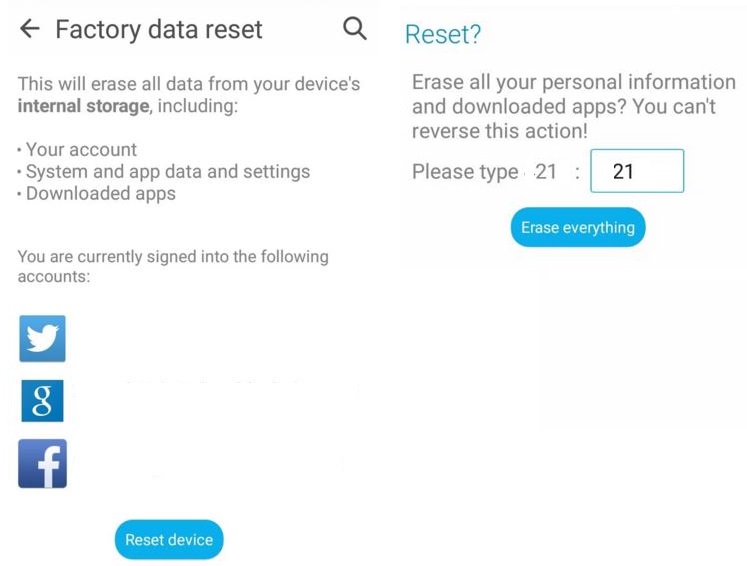The width and height of the screenshot is (747, 566).
Task: Focus the confirmation code input box
Action: pyautogui.click(x=637, y=171)
